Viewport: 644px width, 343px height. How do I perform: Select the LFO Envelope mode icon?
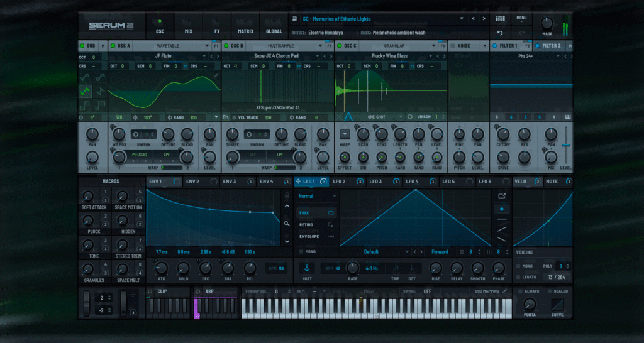click(x=331, y=237)
